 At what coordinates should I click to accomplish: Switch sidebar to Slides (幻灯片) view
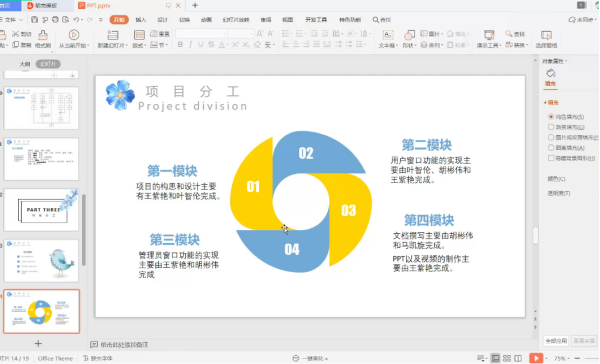[x=48, y=64]
